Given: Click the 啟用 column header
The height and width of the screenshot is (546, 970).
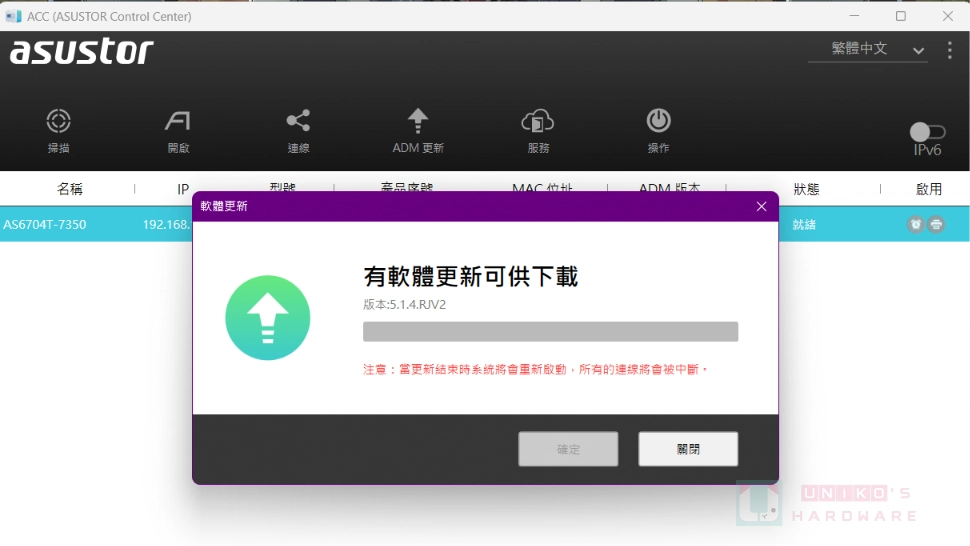Looking at the screenshot, I should (x=929, y=189).
